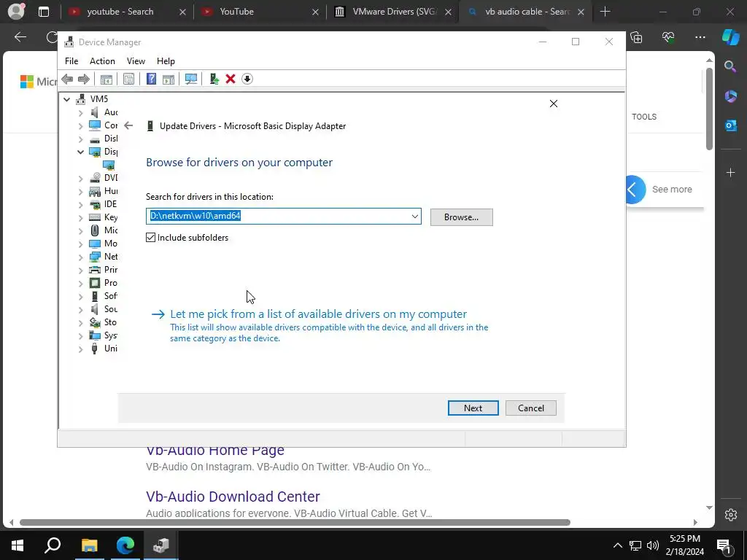Open File Explorer from the taskbar

90,545
